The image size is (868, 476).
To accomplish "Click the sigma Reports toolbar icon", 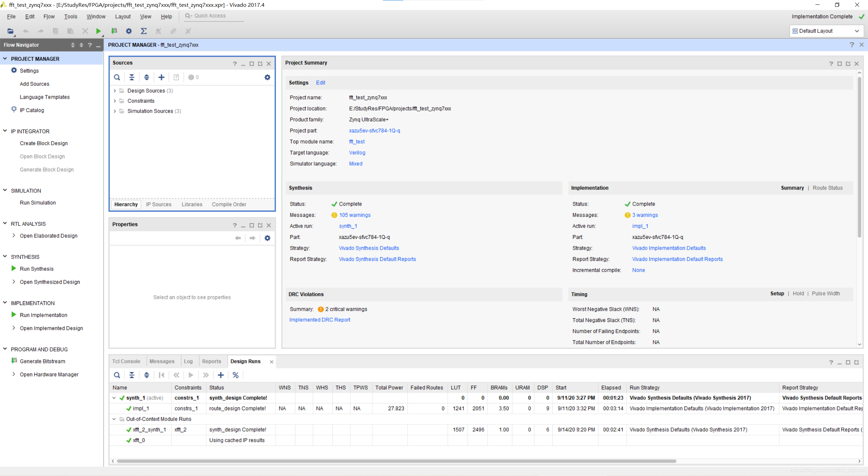I will click(x=143, y=31).
